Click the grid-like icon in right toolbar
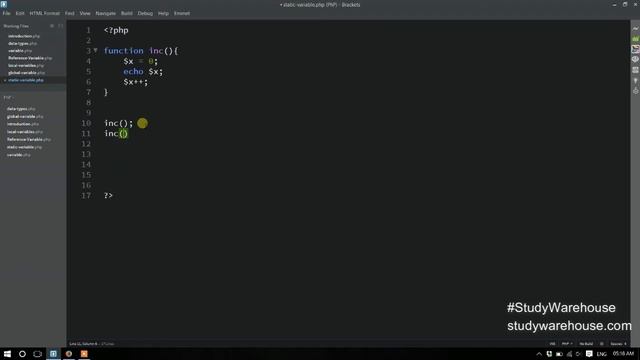Image resolution: width=640 pixels, height=360 pixels. (635, 70)
